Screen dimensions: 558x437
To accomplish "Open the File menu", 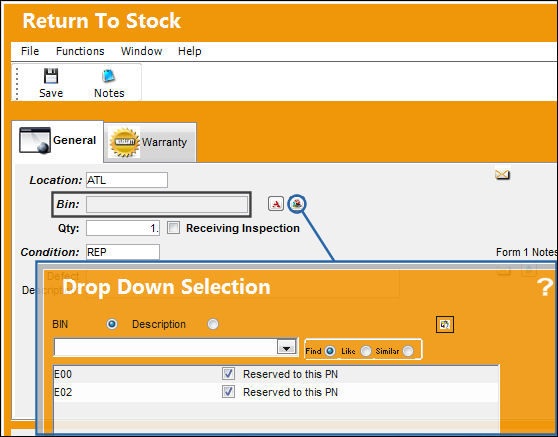I will click(30, 51).
